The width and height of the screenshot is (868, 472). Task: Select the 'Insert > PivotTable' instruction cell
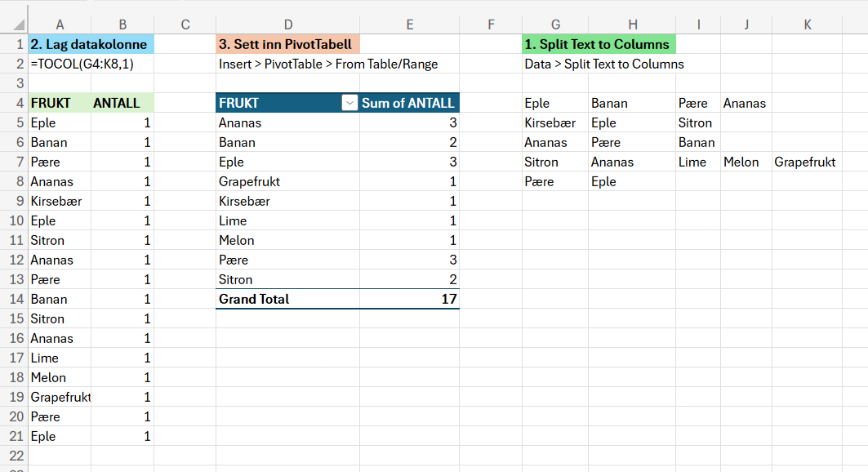(x=328, y=65)
